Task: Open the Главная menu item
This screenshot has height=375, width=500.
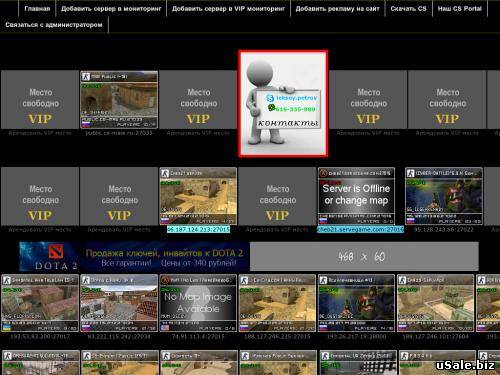Action: pos(37,9)
